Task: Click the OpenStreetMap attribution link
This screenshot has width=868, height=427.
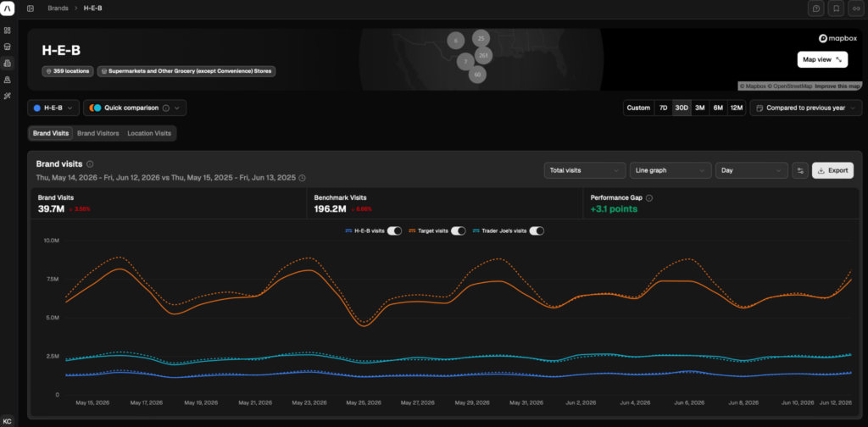Action: pos(789,86)
